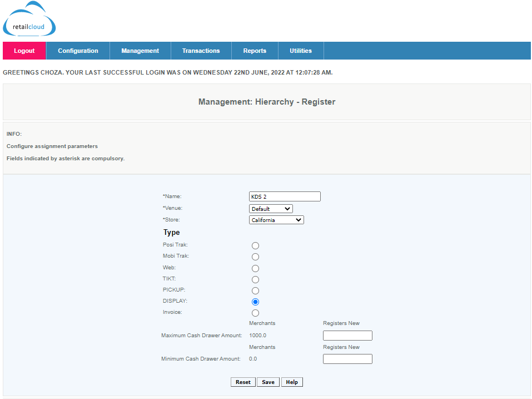
Task: Open the Management menu
Action: tap(140, 51)
